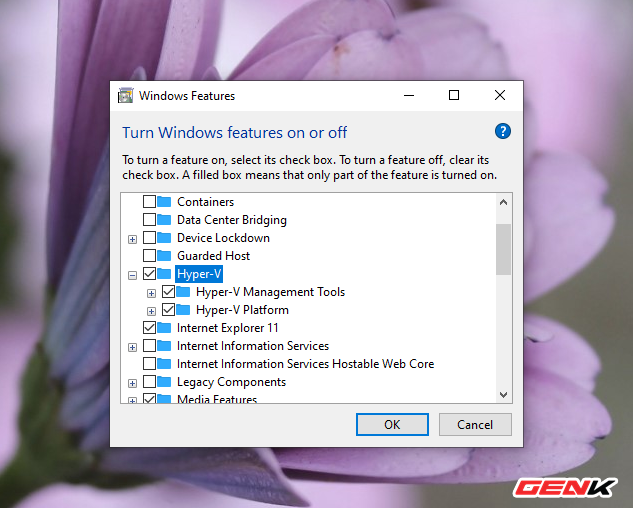Click the Hyper-V Management Tools folder icon
The height and width of the screenshot is (508, 633).
[x=183, y=291]
